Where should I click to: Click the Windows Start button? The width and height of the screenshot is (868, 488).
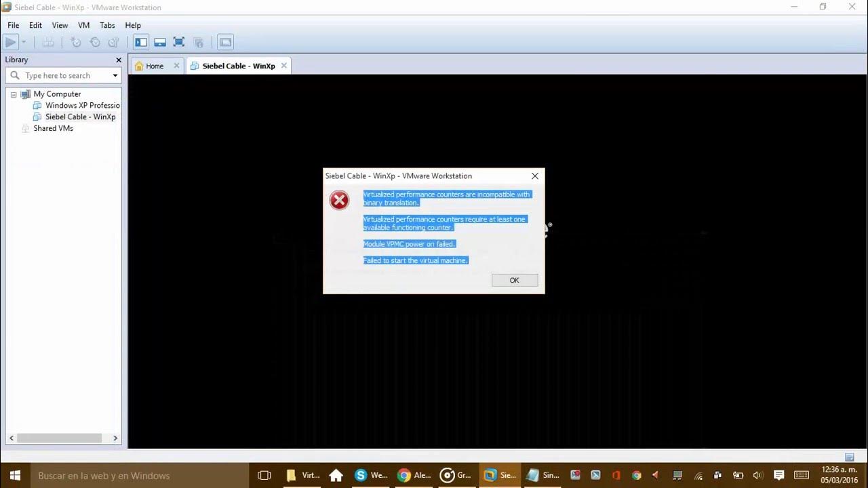[15, 475]
